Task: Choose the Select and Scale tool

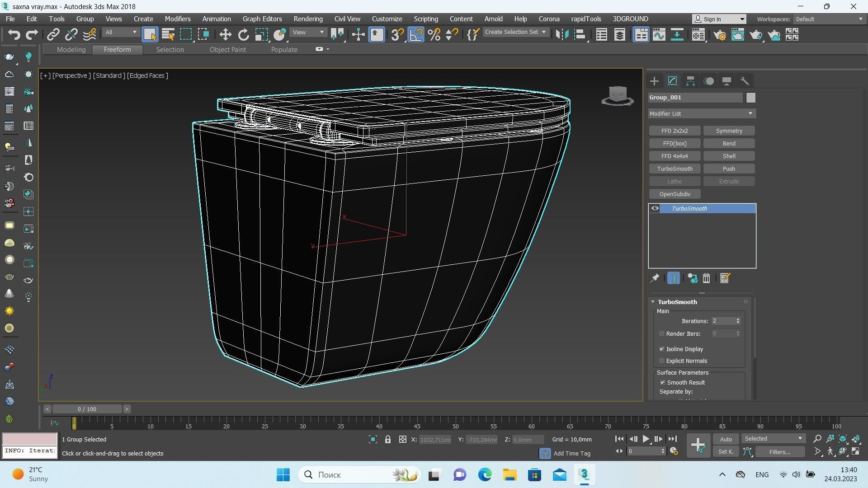Action: 261,35
